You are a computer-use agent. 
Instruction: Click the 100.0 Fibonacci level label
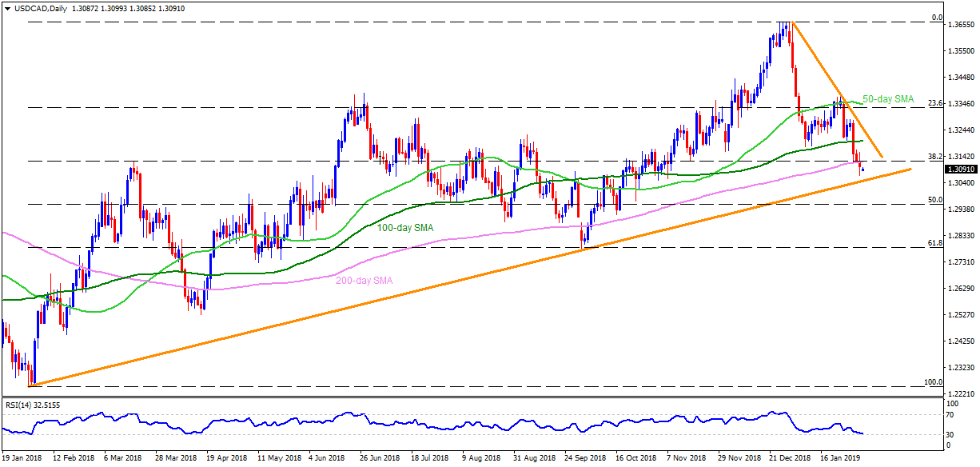[932, 382]
